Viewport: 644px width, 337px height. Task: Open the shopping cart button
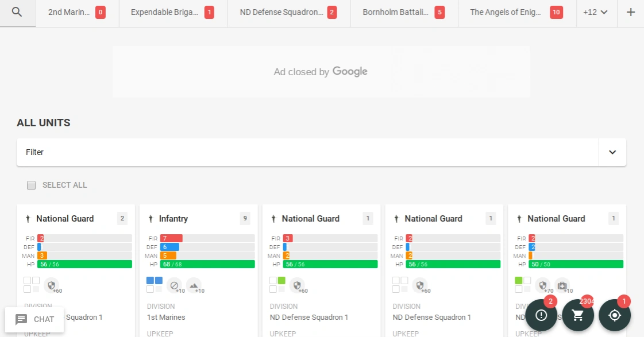coord(578,315)
